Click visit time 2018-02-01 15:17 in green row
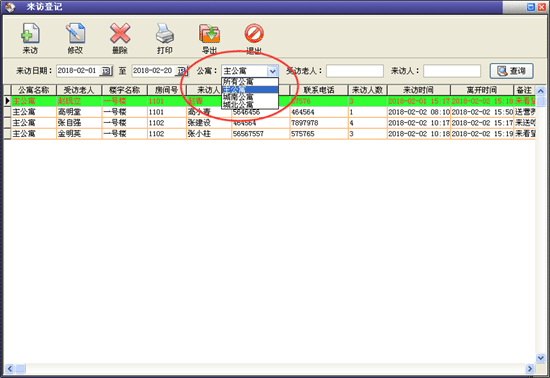Image resolution: width=550 pixels, height=378 pixels. pos(418,101)
